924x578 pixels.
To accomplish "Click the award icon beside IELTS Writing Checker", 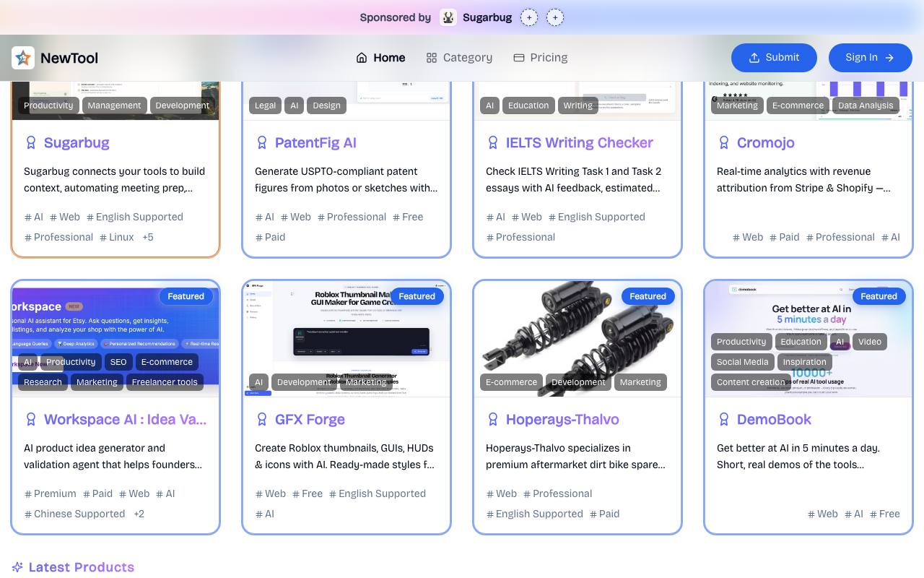I will click(x=493, y=143).
